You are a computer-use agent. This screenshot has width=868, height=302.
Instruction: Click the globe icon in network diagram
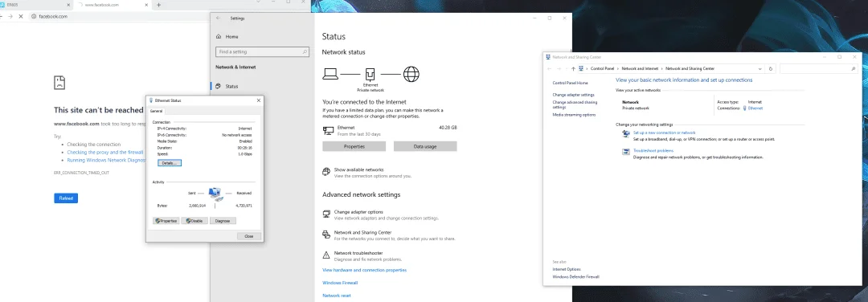click(x=411, y=74)
